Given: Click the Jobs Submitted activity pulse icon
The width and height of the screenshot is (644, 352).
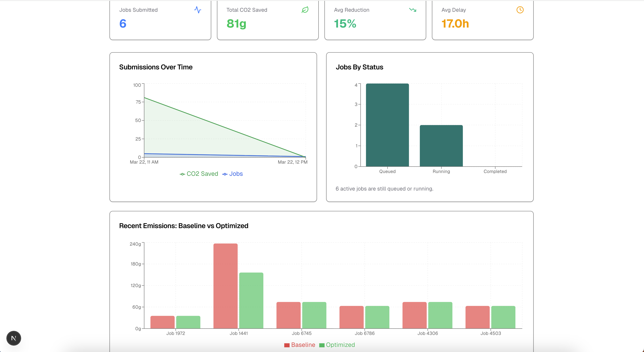Looking at the screenshot, I should click(x=197, y=10).
